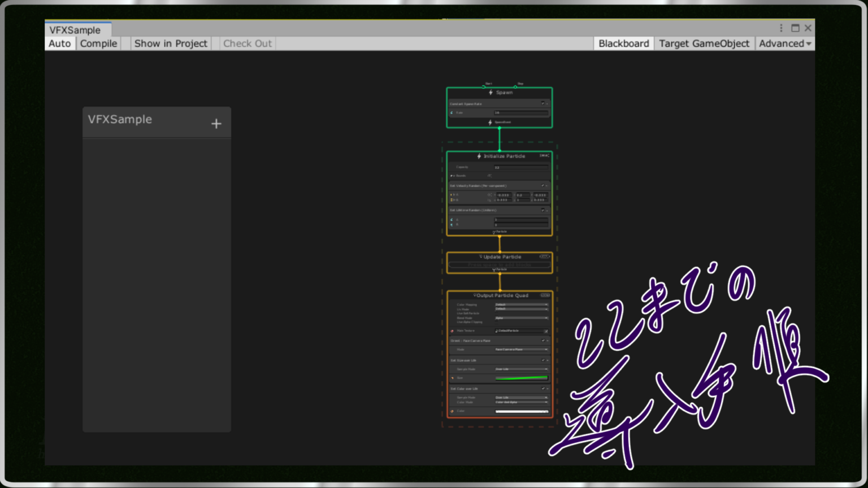Click the Spawn Rate input field
This screenshot has height=488, width=868.
(521, 113)
